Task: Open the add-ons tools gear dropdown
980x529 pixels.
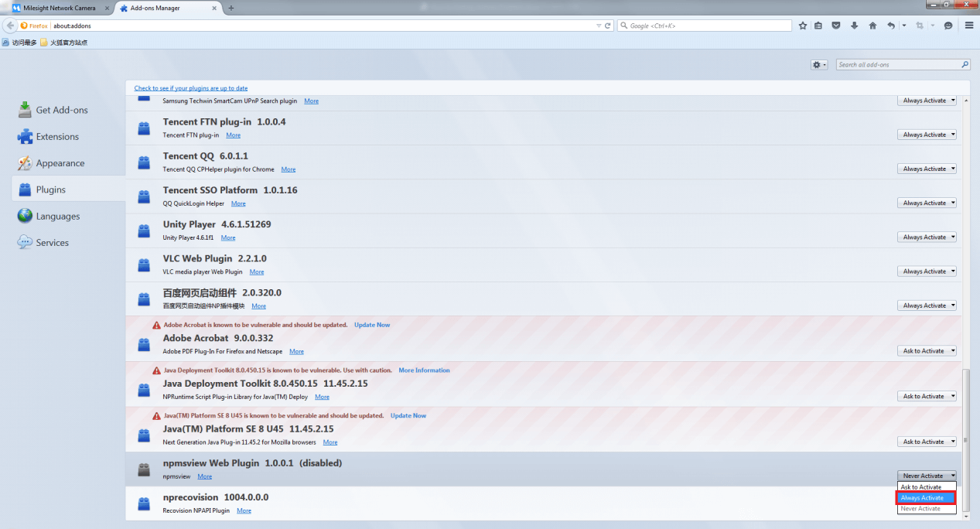Action: point(819,65)
